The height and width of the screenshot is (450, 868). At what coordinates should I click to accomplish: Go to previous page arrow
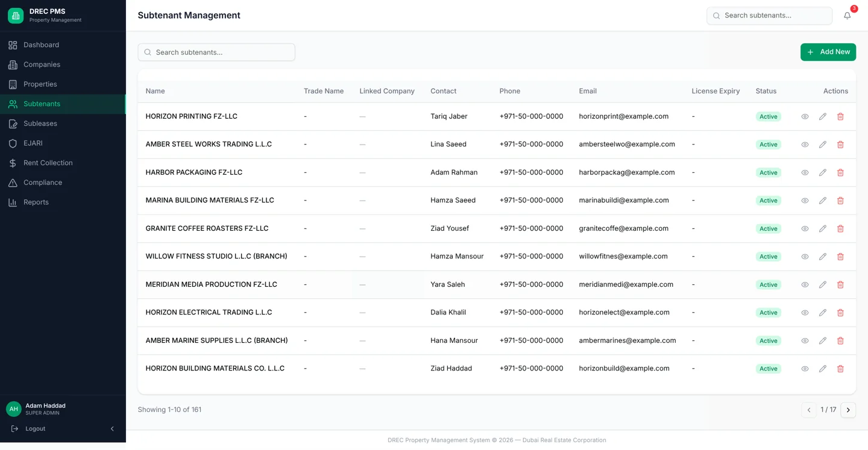(809, 410)
